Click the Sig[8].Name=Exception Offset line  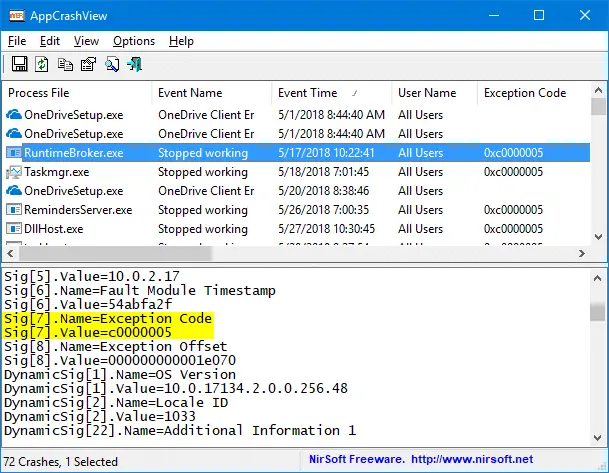(x=116, y=346)
